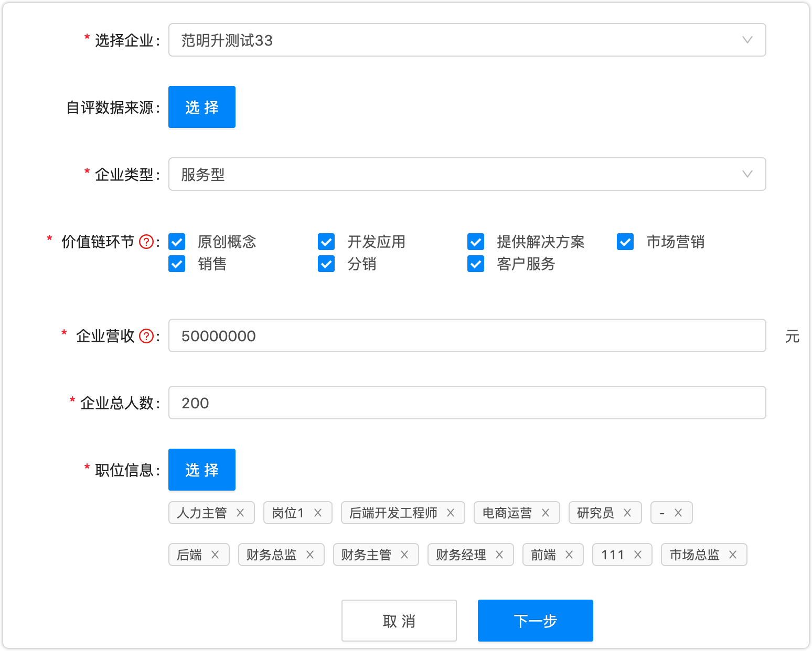Open the 企业类型 dropdown showing 服务型

tap(467, 174)
